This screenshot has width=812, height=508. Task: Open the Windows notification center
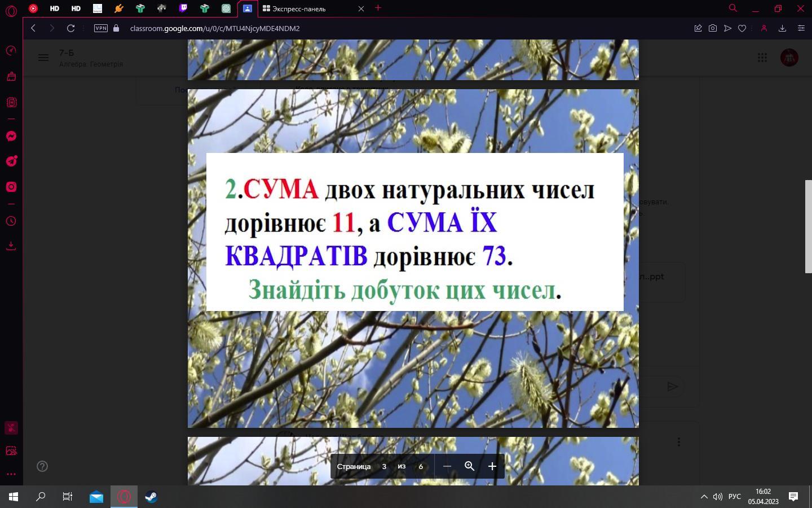click(793, 497)
